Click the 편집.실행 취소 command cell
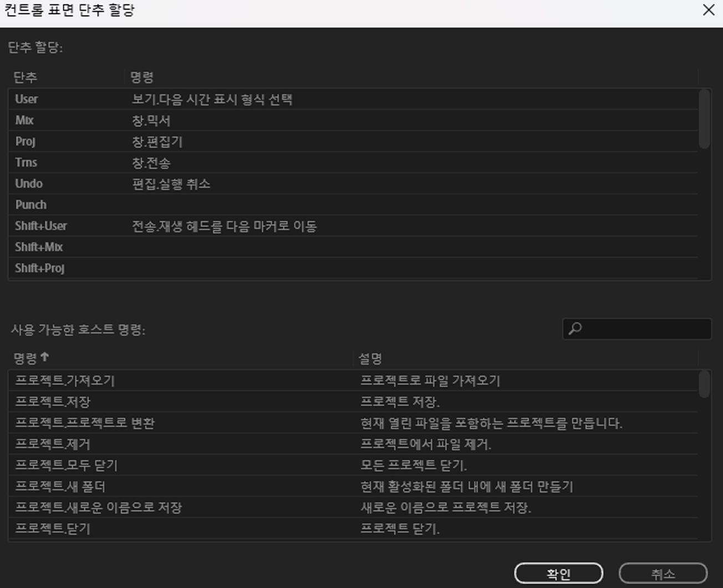723x588 pixels. [171, 184]
